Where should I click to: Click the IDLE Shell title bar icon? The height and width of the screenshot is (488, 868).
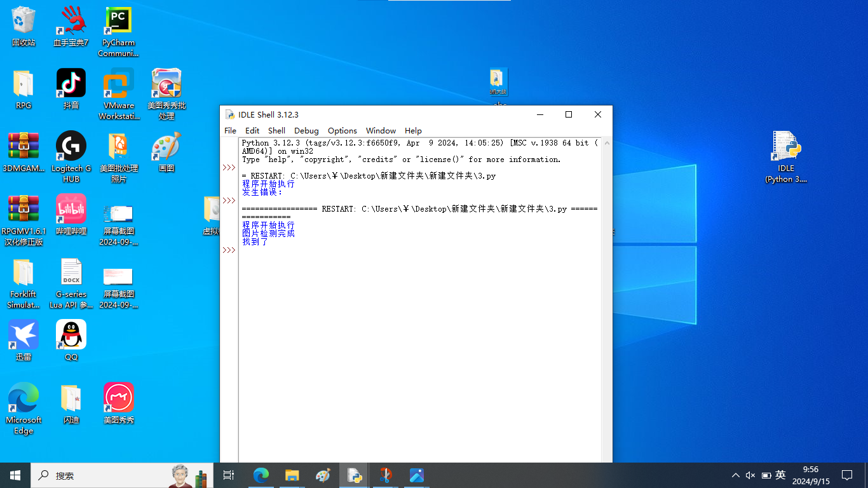(230, 114)
